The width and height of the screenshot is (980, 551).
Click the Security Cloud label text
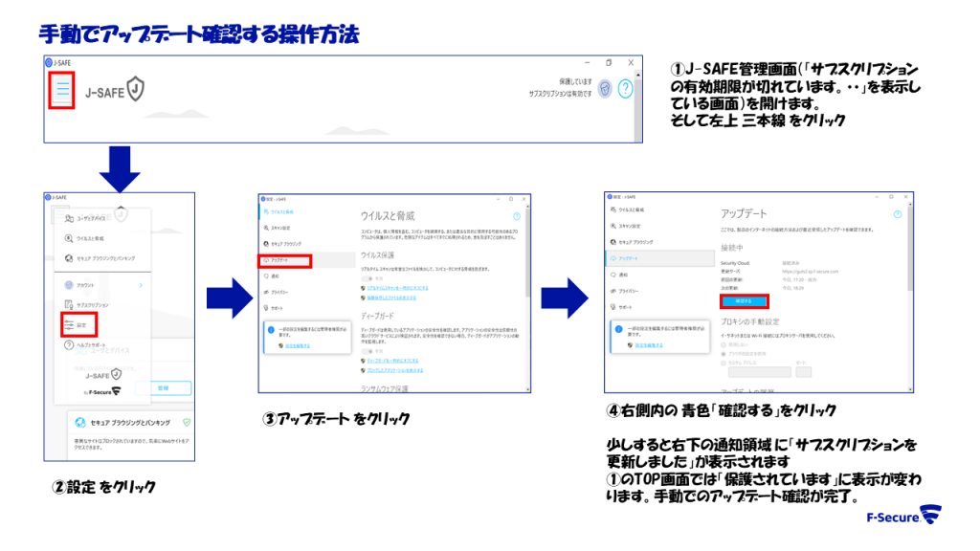click(735, 264)
